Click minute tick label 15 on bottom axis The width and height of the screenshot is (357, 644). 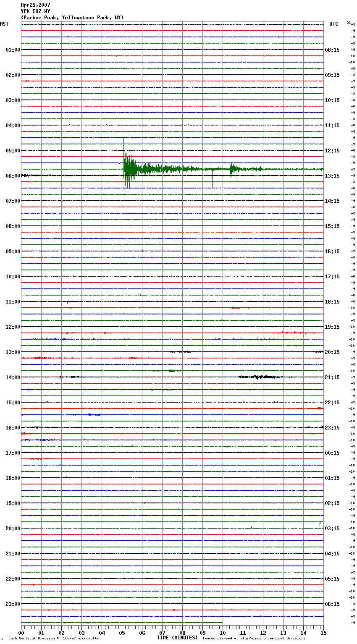click(323, 633)
